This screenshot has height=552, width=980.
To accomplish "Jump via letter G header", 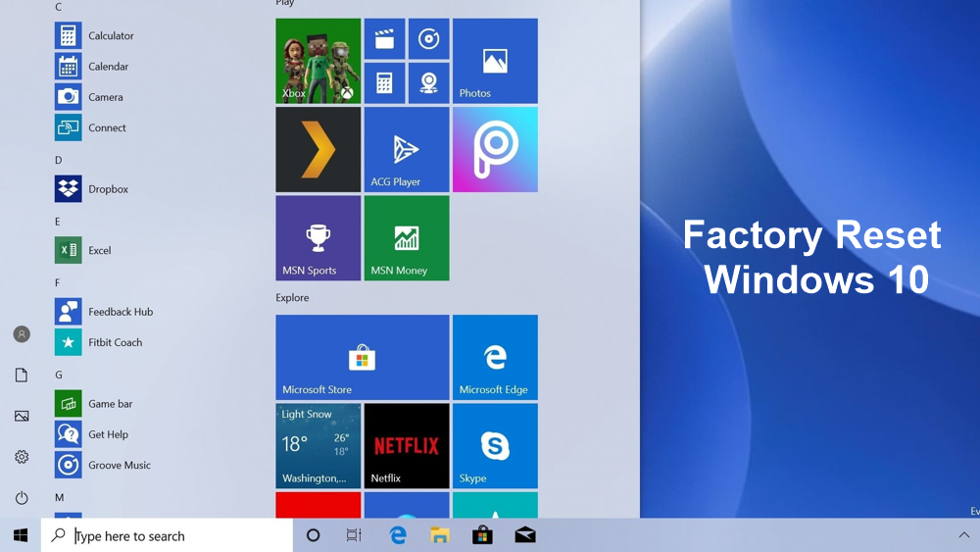I will 59,375.
